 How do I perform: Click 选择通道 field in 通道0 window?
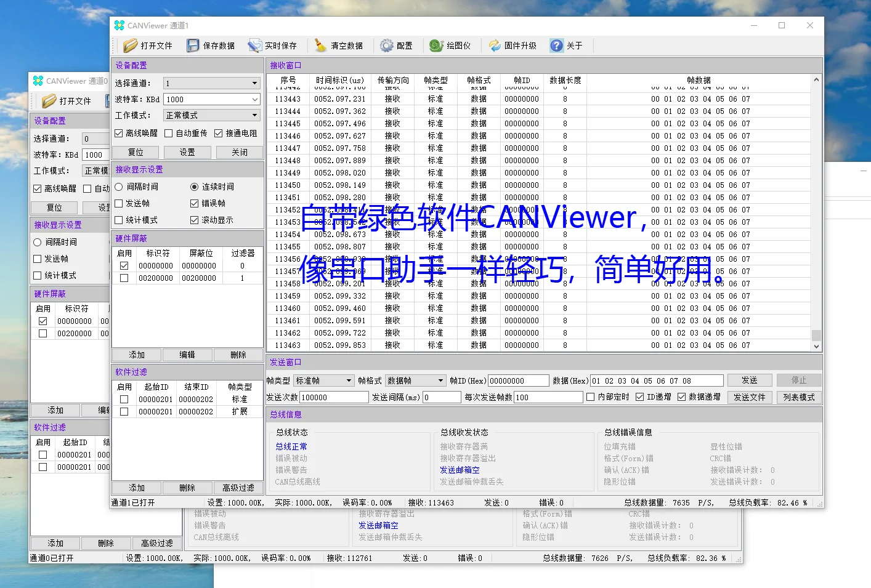coord(95,139)
